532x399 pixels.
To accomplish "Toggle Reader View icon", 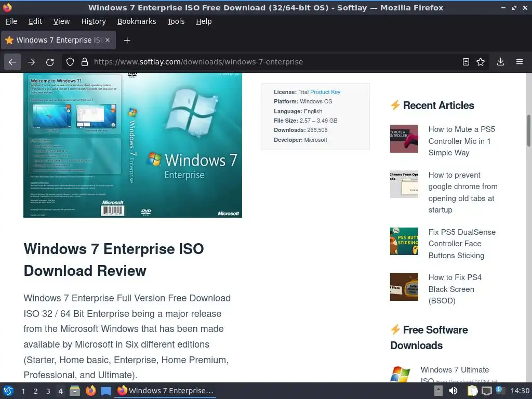I will click(x=466, y=62).
